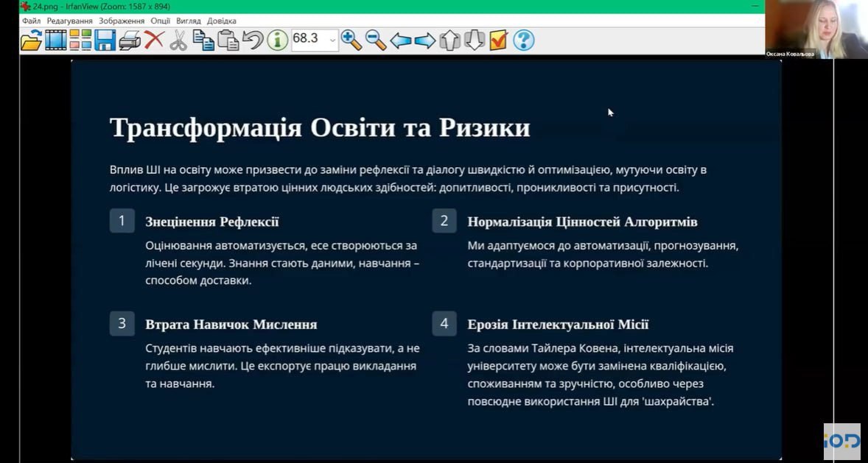This screenshot has height=463, width=868.
Task: Open the Файл menu
Action: [31, 21]
